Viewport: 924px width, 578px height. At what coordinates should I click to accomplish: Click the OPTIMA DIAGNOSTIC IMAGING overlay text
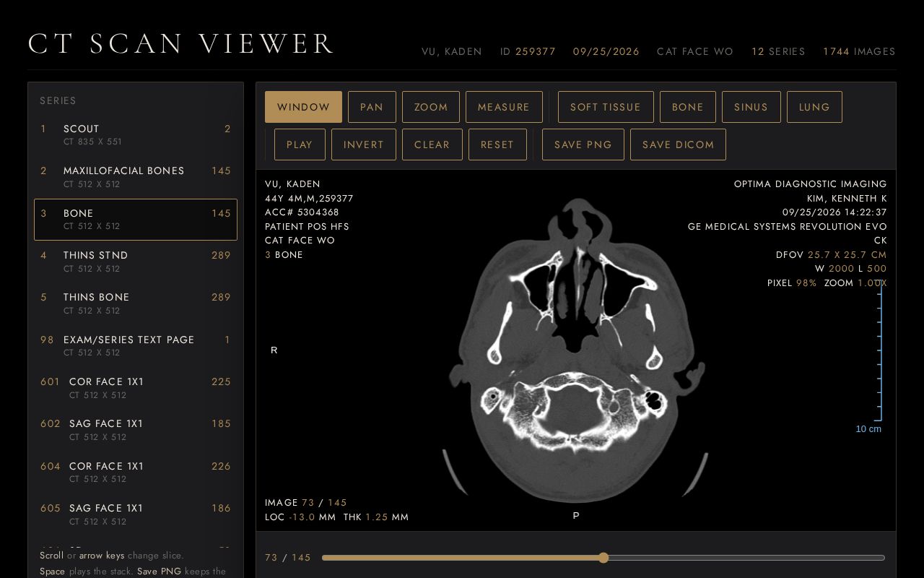(x=811, y=184)
